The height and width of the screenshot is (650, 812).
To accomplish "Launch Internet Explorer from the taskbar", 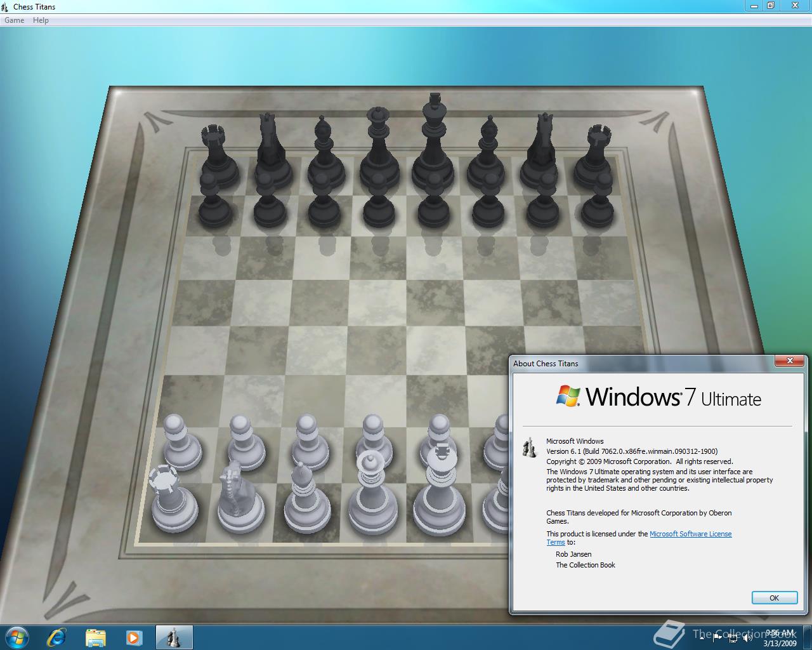I will click(56, 637).
